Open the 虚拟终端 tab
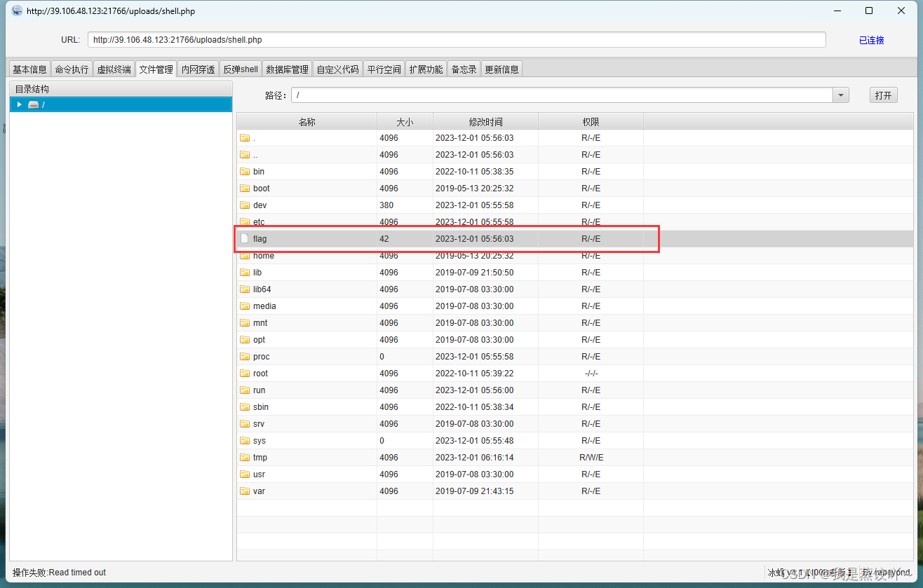Viewport: 923px width, 588px height. pos(114,69)
